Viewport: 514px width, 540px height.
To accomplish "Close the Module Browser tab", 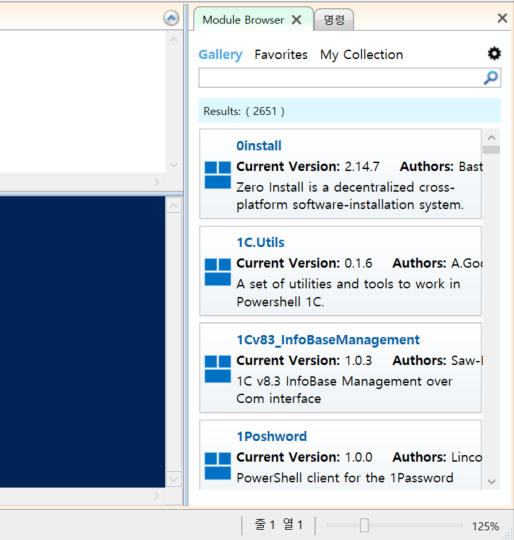I will pyautogui.click(x=296, y=20).
